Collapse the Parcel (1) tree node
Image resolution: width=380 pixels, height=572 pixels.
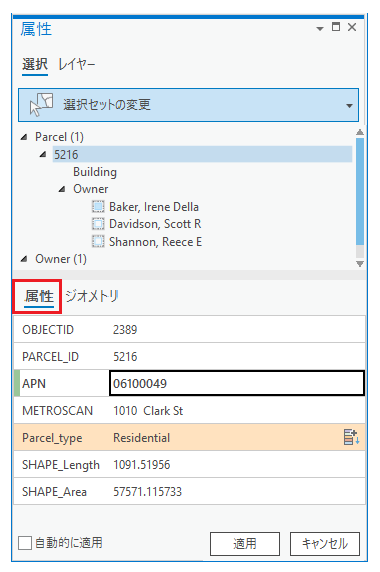tap(24, 137)
